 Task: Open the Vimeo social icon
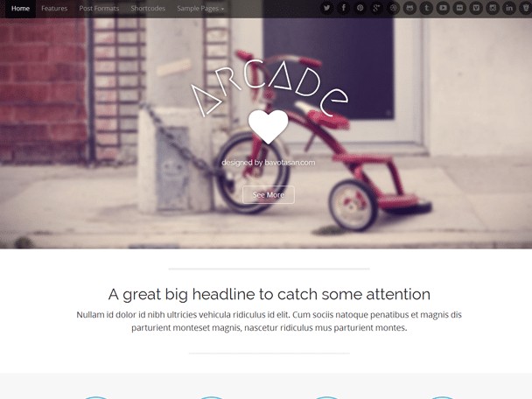click(x=476, y=8)
